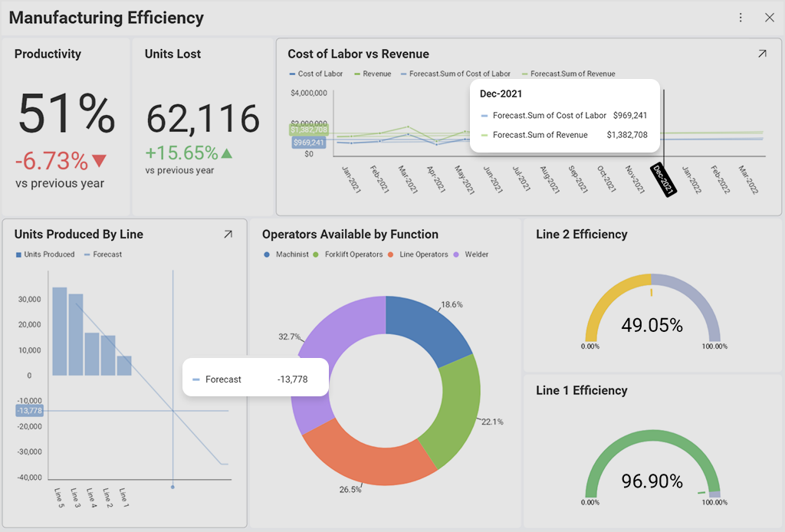Screen dimensions: 785x532
Task: Open the three-dot dashboard options menu
Action: click(741, 18)
